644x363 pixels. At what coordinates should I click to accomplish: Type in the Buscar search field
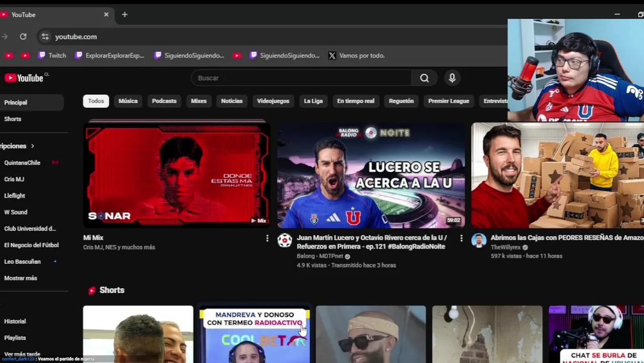[x=301, y=78]
